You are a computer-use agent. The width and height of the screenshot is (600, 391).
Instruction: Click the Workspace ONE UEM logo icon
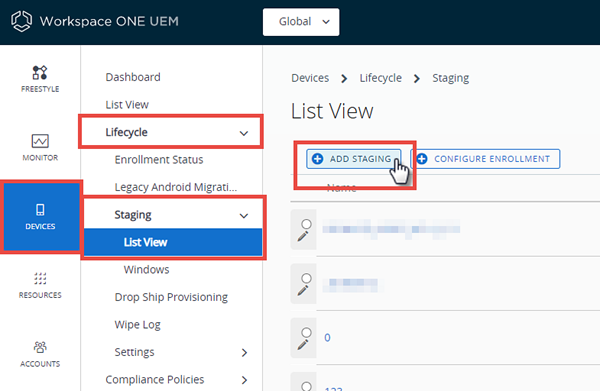(x=21, y=21)
